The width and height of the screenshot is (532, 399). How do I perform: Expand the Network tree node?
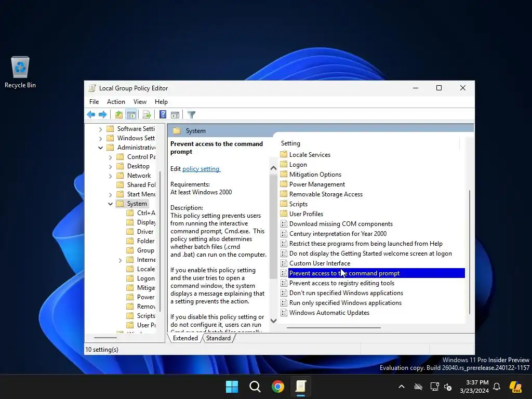(x=110, y=176)
